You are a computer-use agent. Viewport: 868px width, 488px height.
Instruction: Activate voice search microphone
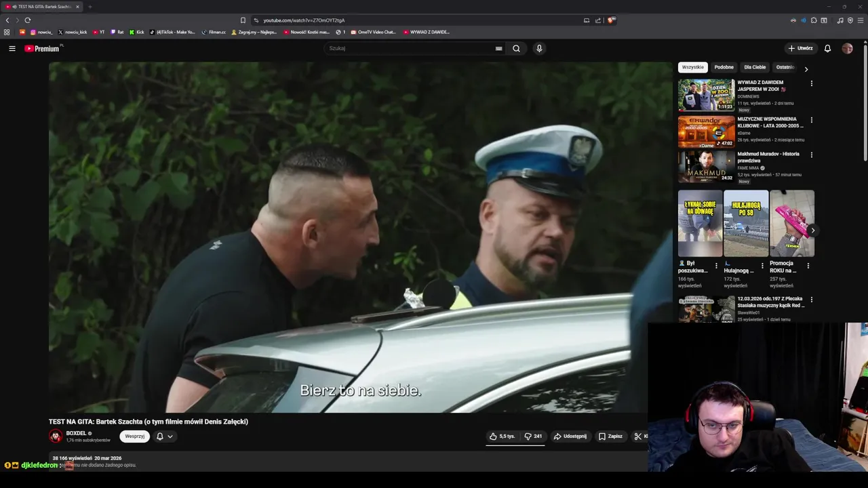click(539, 48)
